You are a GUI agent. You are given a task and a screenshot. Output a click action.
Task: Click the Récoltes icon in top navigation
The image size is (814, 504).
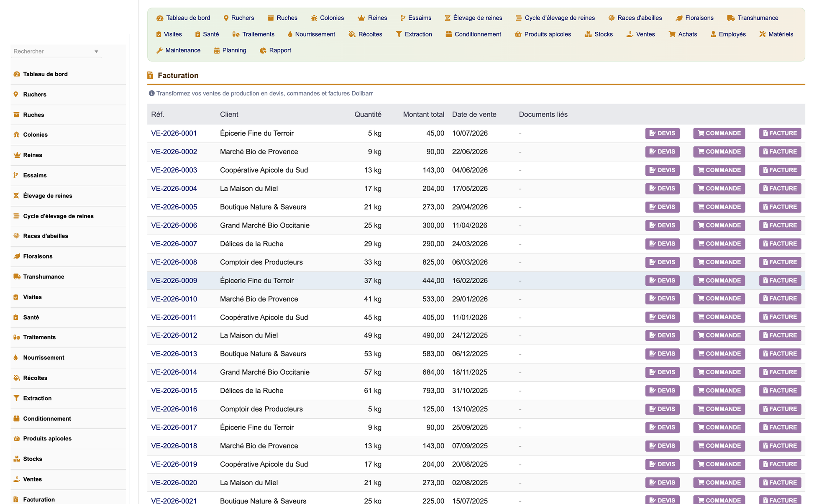click(352, 34)
